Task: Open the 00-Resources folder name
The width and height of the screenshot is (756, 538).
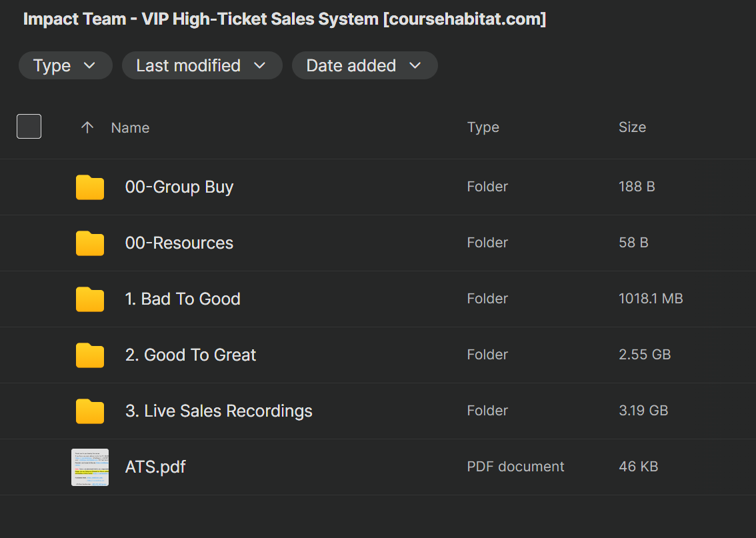Action: tap(179, 243)
